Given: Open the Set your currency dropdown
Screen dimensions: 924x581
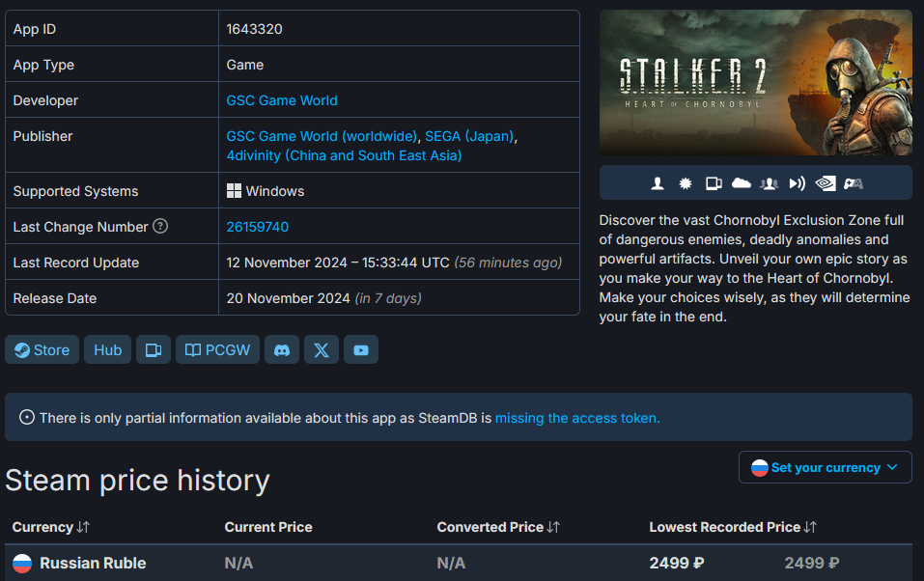Looking at the screenshot, I should 825,467.
